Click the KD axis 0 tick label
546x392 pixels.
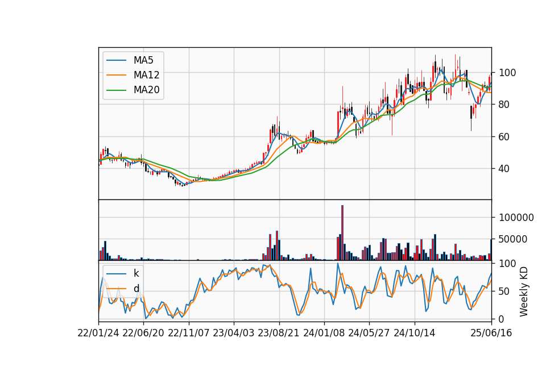[502, 319]
